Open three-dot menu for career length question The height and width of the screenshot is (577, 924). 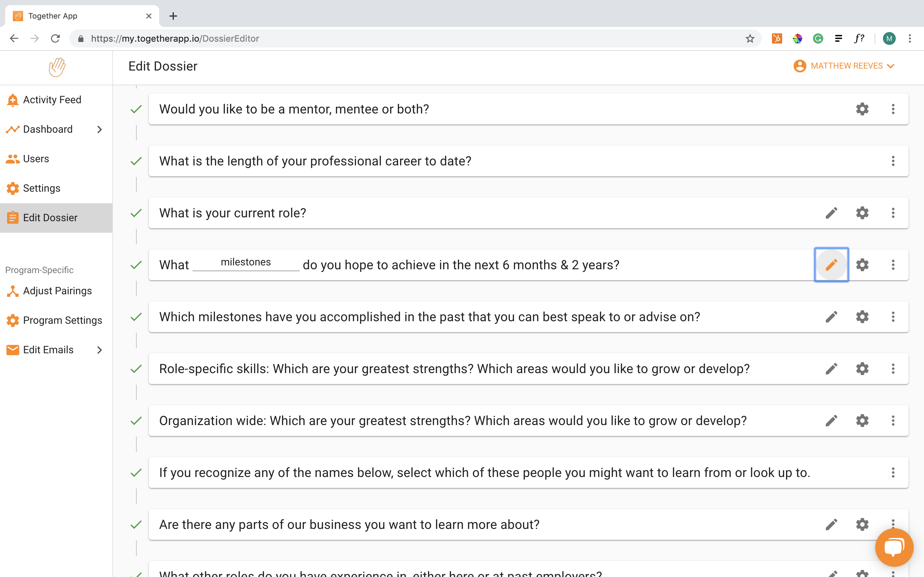click(893, 161)
